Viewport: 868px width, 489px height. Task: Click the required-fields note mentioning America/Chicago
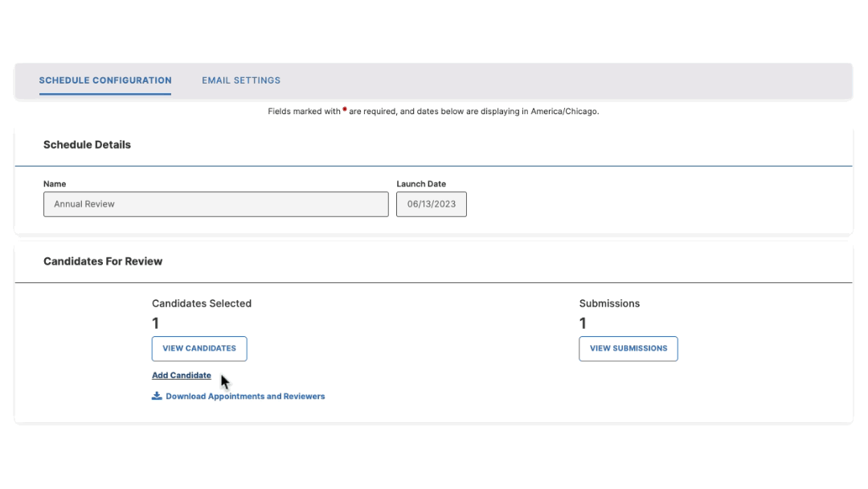(433, 111)
